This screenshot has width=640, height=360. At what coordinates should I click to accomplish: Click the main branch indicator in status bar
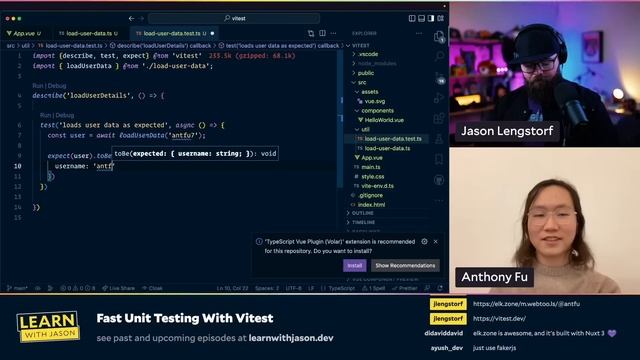(18, 288)
